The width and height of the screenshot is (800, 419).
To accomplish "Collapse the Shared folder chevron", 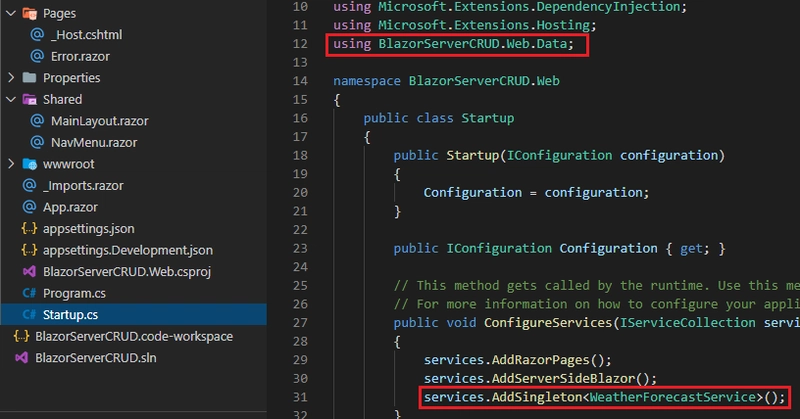I will [x=11, y=100].
